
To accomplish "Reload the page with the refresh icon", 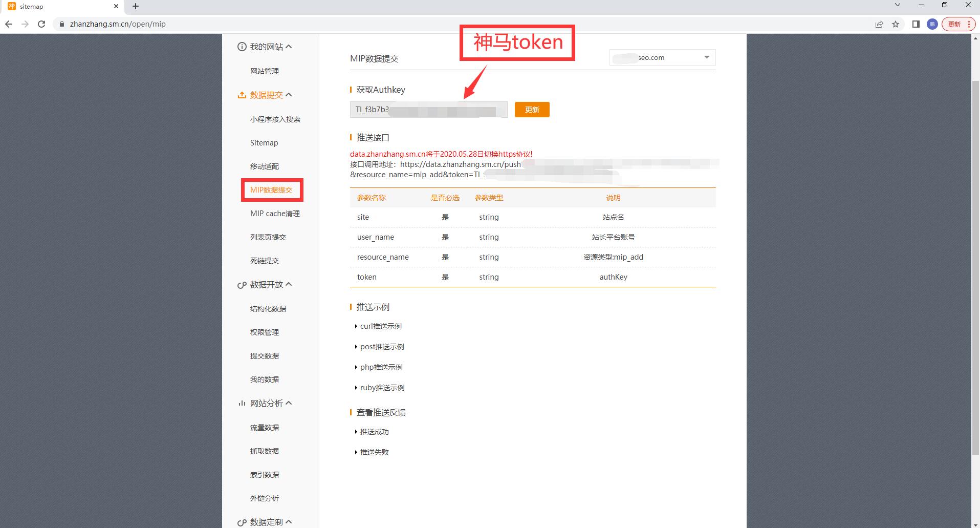I will tap(41, 24).
